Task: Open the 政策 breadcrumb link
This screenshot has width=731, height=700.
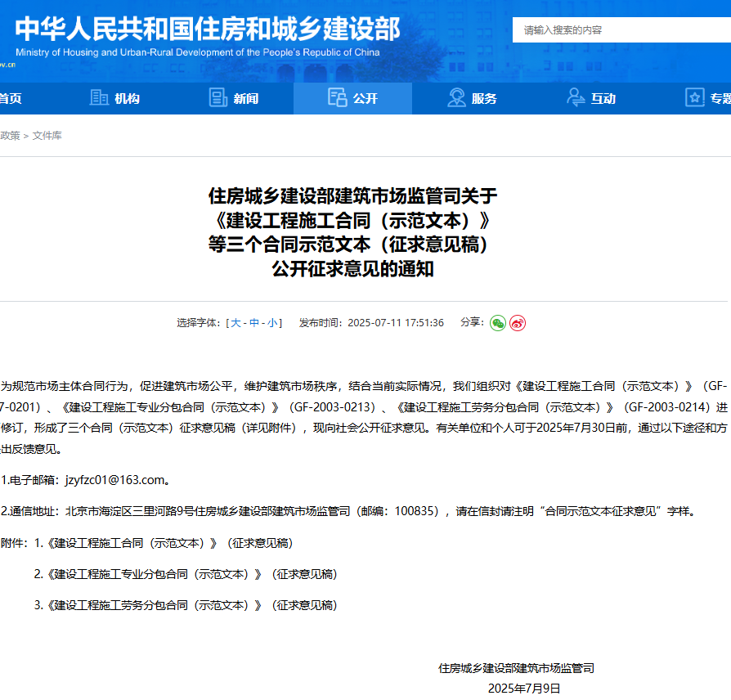Action: click(11, 136)
